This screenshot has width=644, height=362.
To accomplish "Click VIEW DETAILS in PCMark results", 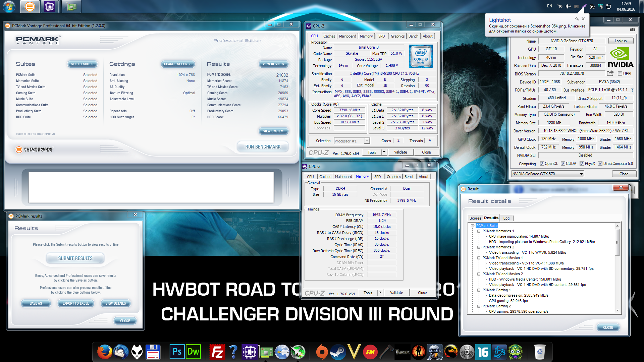I will pyautogui.click(x=116, y=303).
